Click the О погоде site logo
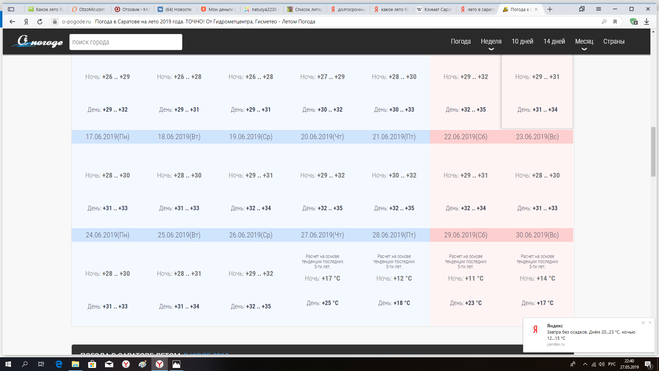This screenshot has height=371, width=659. (x=38, y=41)
